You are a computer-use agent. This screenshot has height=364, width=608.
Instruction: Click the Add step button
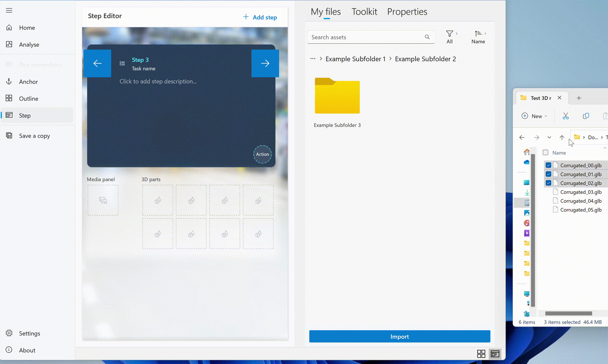260,17
